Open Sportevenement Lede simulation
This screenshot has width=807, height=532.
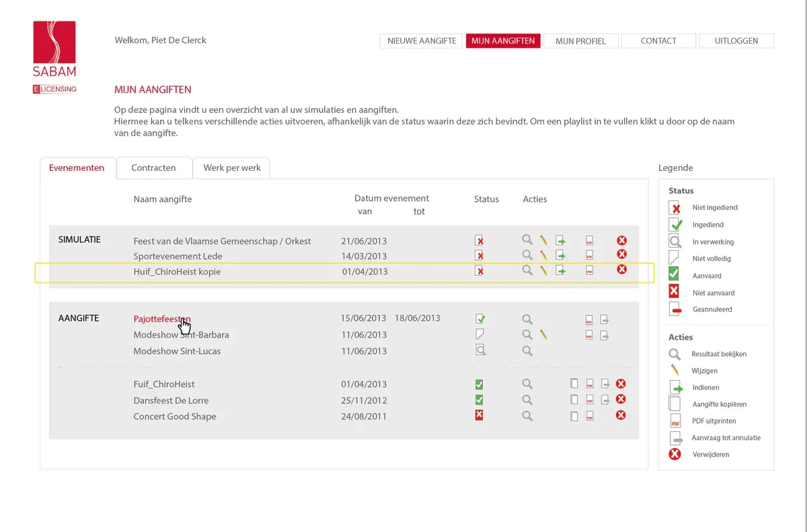point(178,256)
